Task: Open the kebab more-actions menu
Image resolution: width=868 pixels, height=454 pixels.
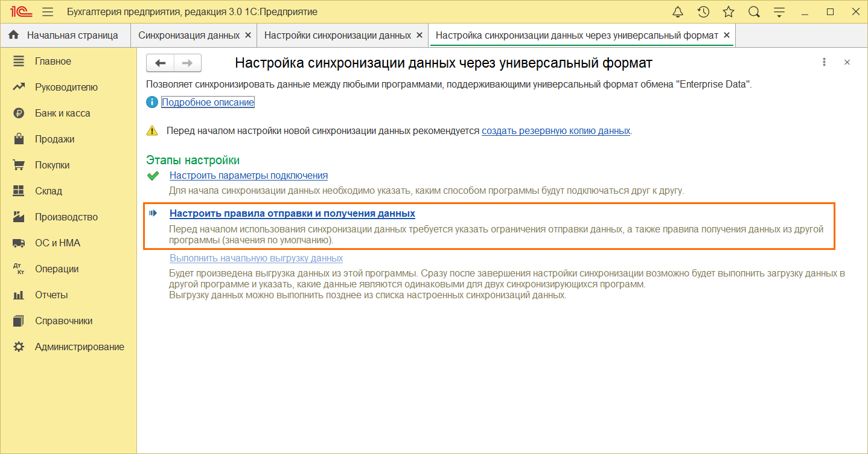Action: 824,62
